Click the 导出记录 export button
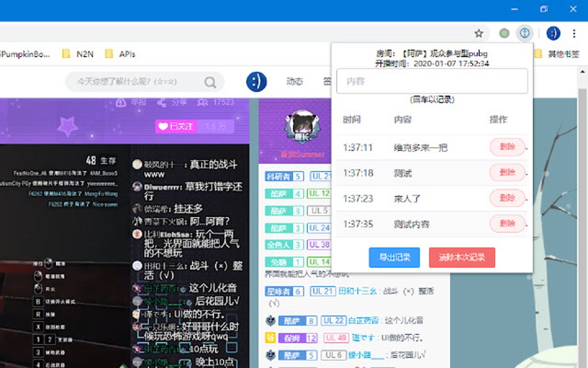Viewport: 588px width, 368px height. [x=394, y=257]
